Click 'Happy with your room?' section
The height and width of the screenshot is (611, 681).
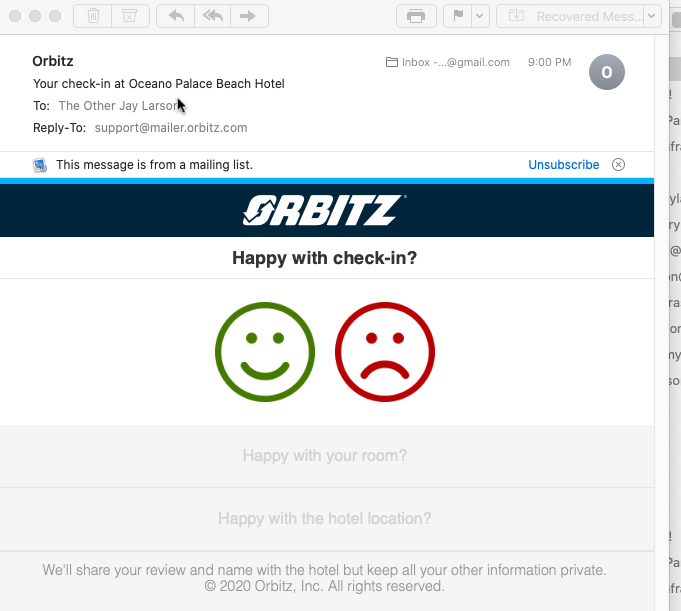coord(325,456)
